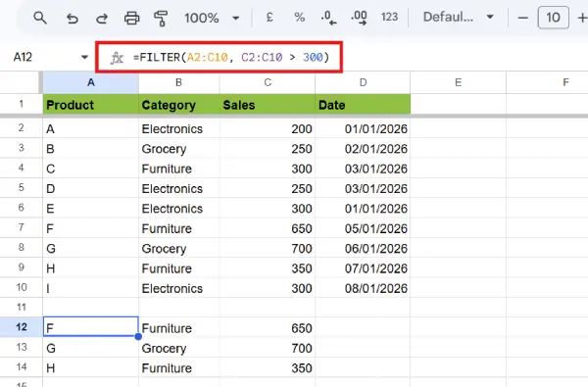Select filtered result F in cell A12
The width and height of the screenshot is (588, 387).
click(x=91, y=327)
